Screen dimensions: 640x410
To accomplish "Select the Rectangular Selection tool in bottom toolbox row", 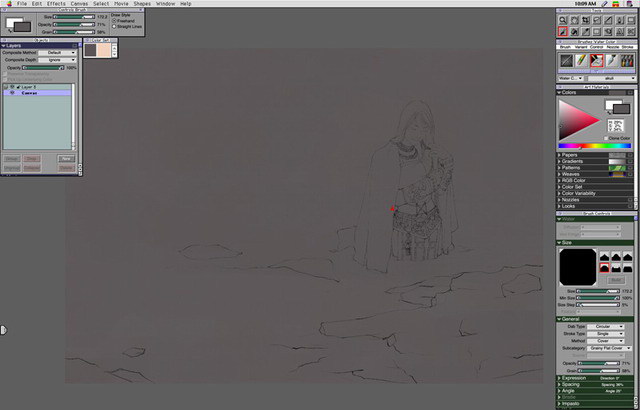I will click(x=597, y=31).
